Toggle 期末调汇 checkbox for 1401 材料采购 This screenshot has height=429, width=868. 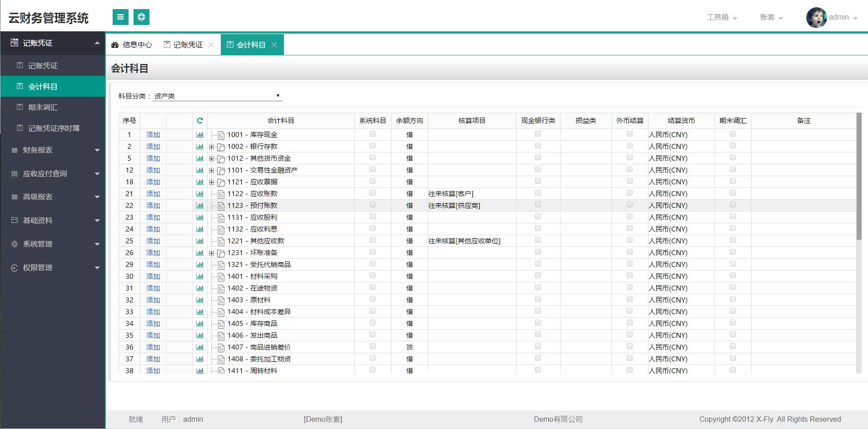(733, 276)
